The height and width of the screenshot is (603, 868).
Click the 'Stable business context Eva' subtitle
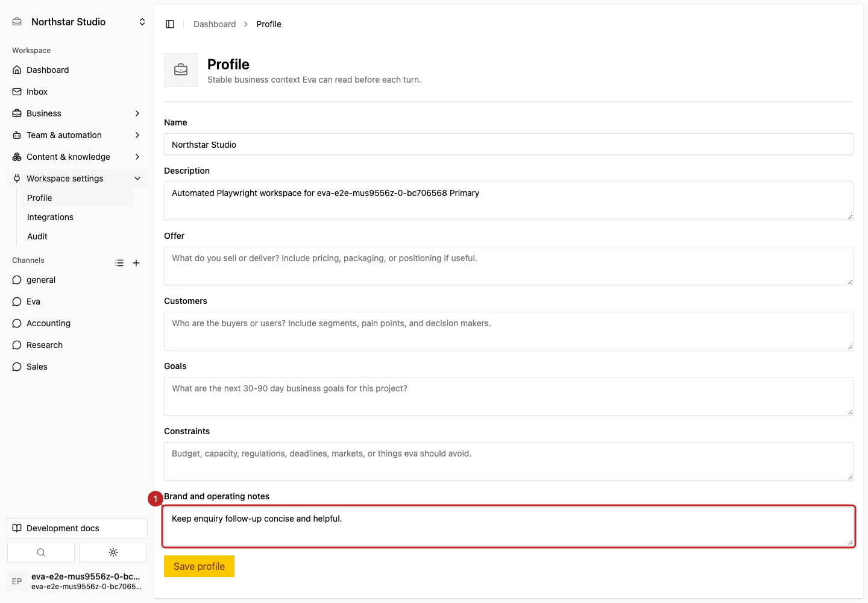[314, 80]
